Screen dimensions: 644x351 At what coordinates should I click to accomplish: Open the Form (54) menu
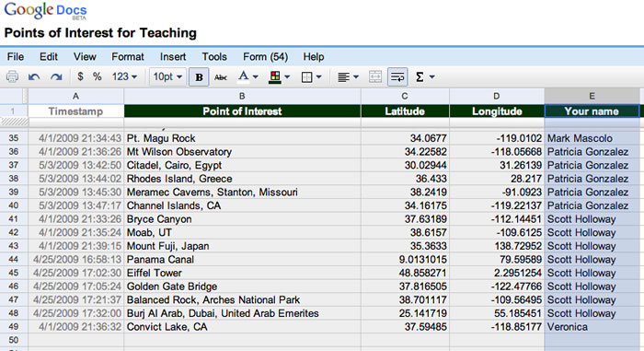click(x=265, y=57)
